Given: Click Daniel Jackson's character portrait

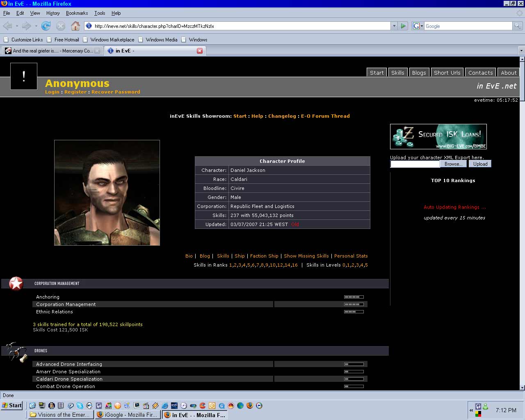Looking at the screenshot, I should click(x=107, y=193).
